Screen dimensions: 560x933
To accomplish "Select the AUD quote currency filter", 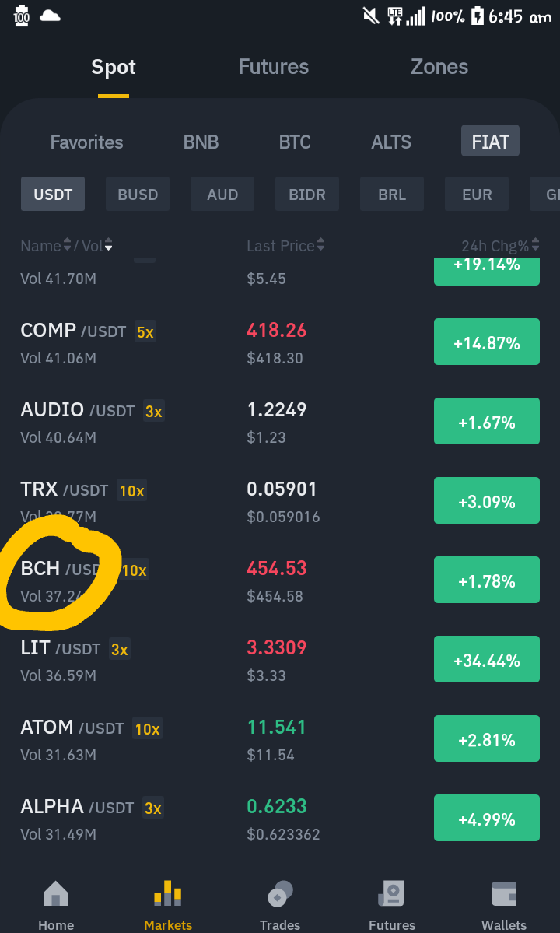I will (222, 194).
